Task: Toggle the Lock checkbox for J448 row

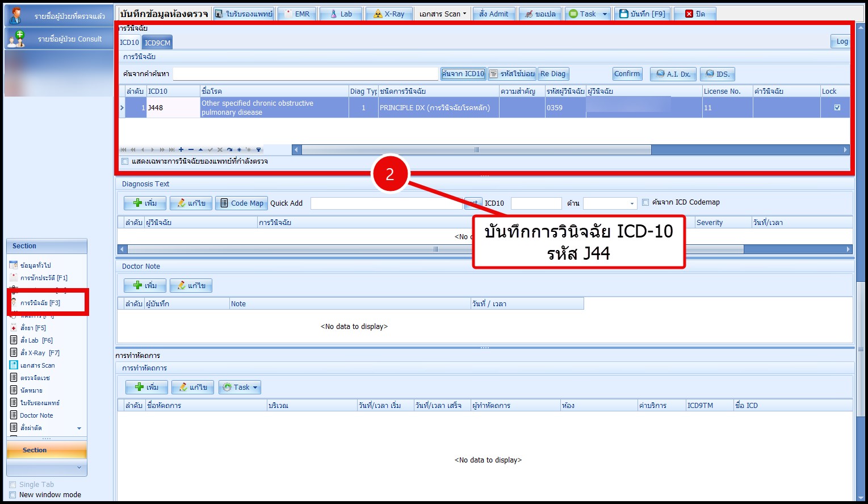Action: click(837, 107)
